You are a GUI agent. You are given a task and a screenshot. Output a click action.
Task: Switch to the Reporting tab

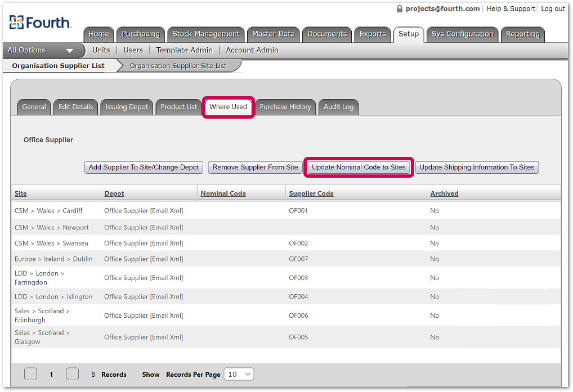tap(522, 34)
